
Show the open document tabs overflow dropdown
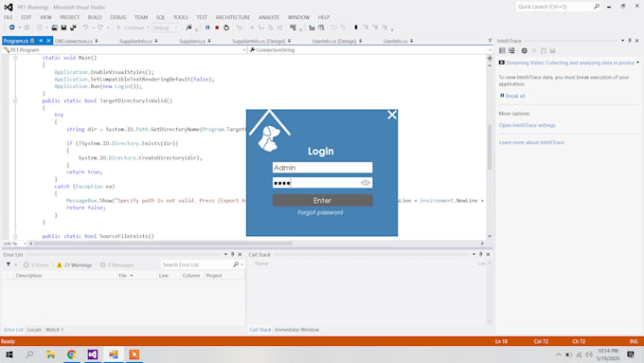tap(490, 41)
